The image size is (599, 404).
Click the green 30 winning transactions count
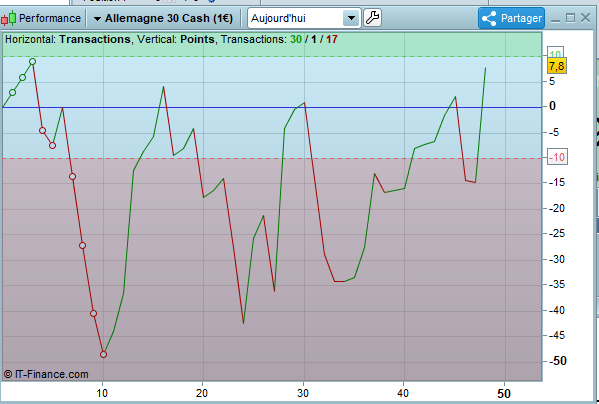click(x=296, y=39)
